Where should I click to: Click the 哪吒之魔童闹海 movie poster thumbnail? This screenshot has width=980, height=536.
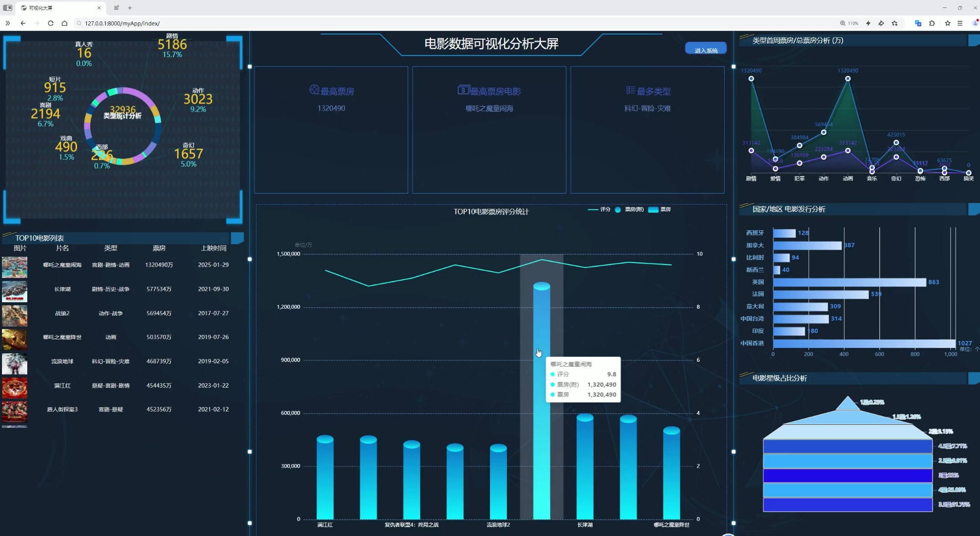click(14, 267)
